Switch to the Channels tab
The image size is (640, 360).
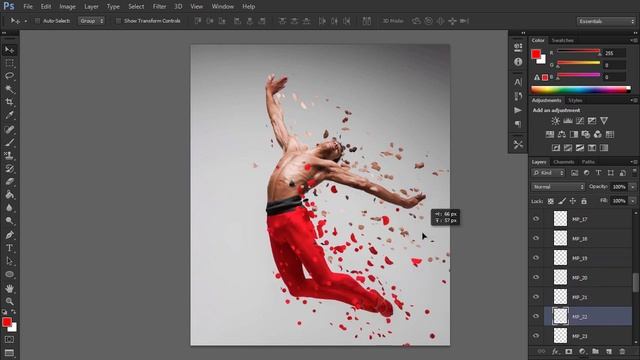(x=564, y=162)
